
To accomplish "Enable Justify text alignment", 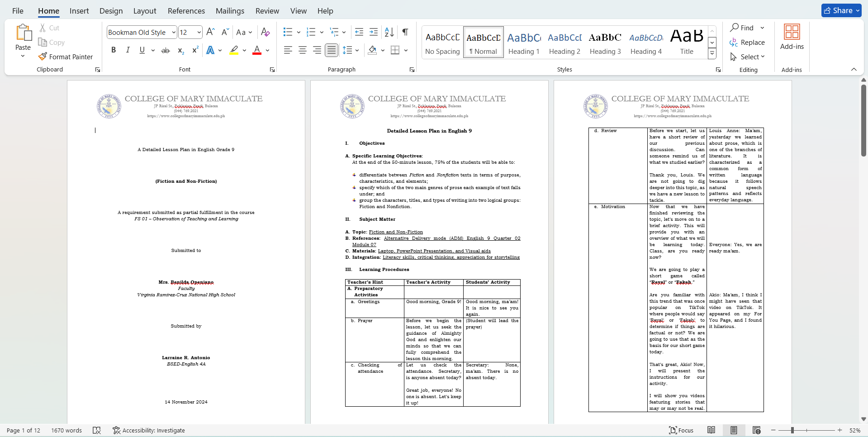I will pos(332,50).
